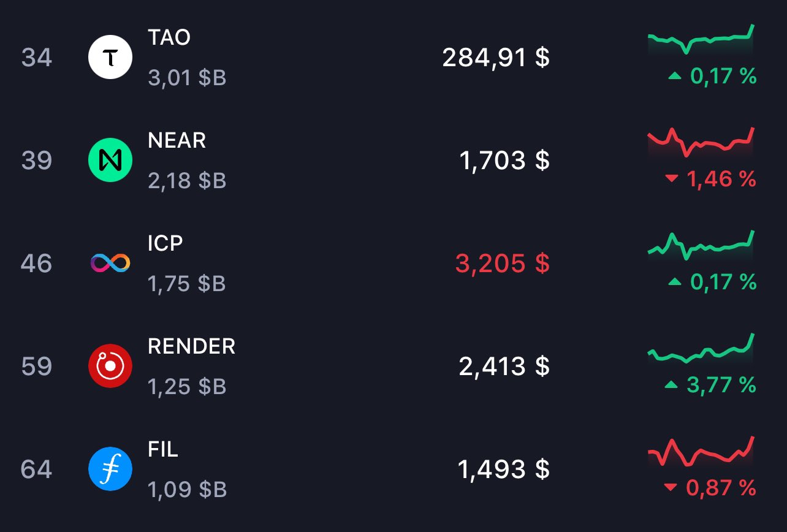Click the blue FIL coin logo
Image resolution: width=787 pixels, height=532 pixels.
click(110, 469)
